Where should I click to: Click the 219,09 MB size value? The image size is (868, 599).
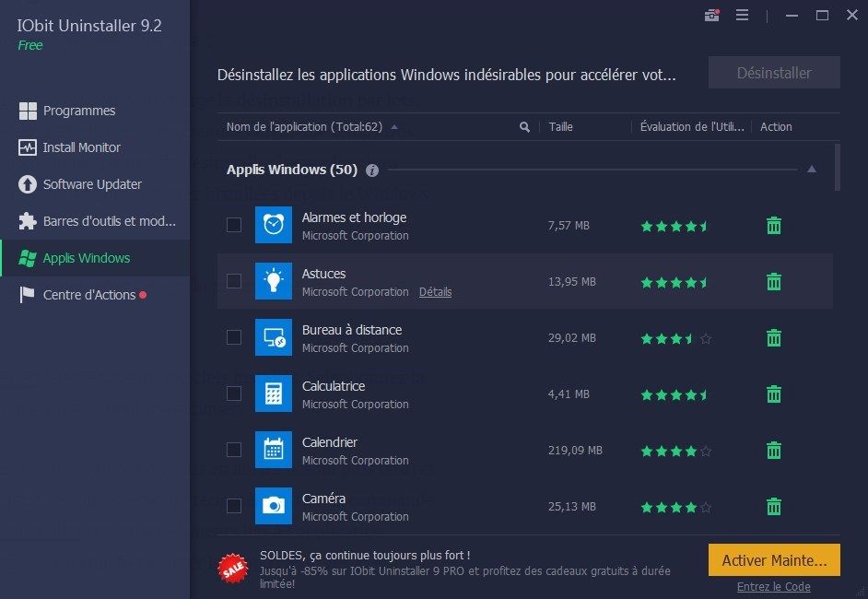pos(575,450)
